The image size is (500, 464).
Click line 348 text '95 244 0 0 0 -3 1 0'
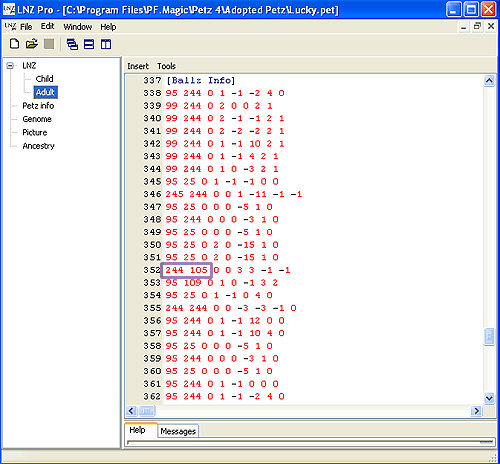(x=222, y=219)
